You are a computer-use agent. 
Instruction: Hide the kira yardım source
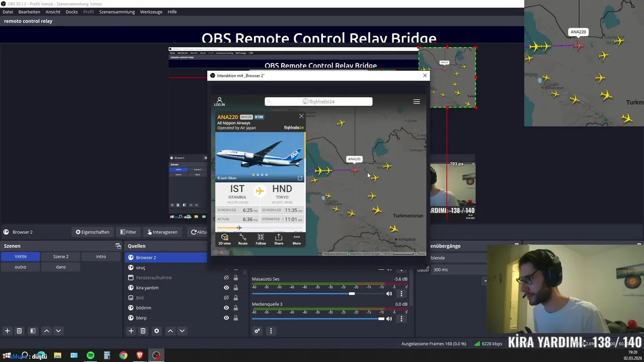[x=226, y=288]
